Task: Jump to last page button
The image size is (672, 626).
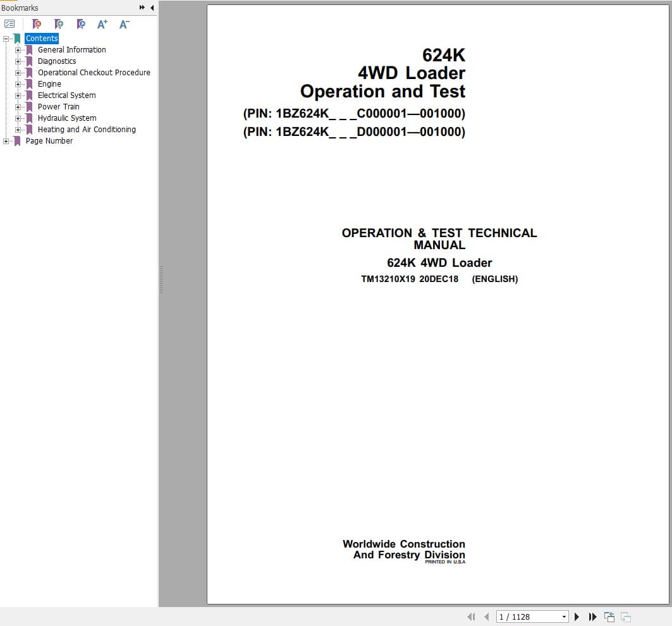Action: click(x=593, y=617)
